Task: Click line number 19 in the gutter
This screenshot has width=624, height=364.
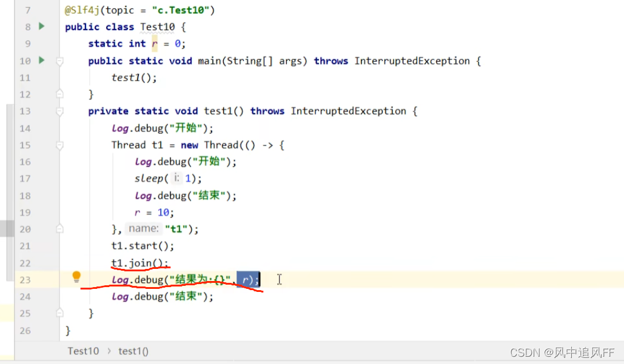Action: pos(25,212)
